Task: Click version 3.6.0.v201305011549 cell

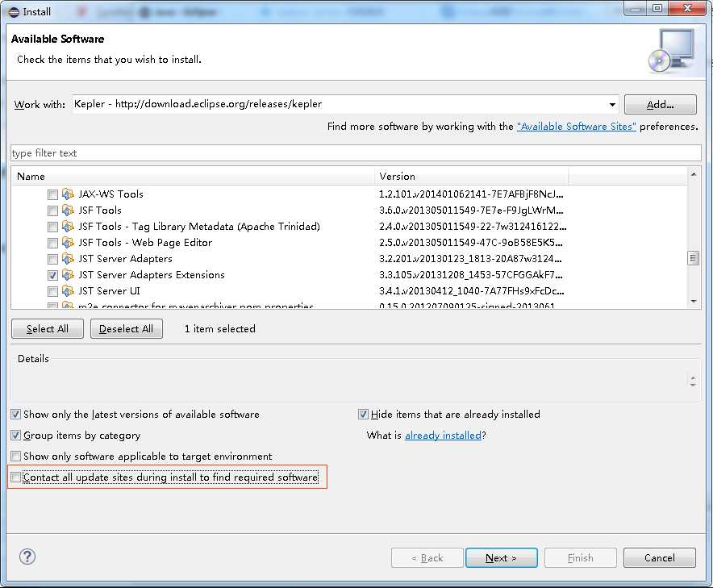Action: [x=472, y=211]
